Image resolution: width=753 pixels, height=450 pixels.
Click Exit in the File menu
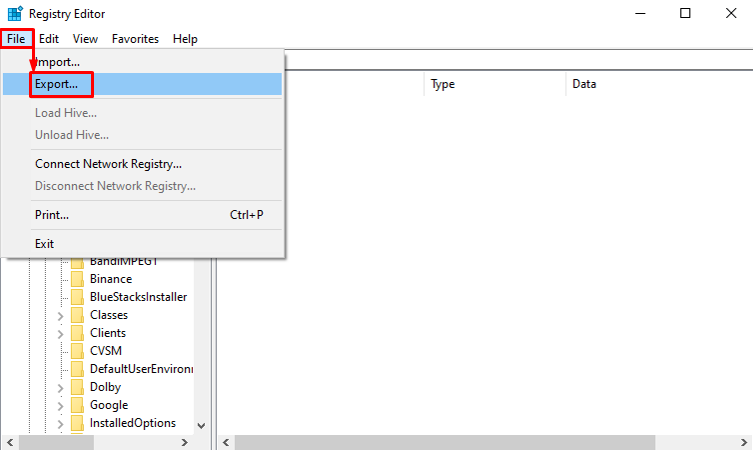[x=45, y=244]
